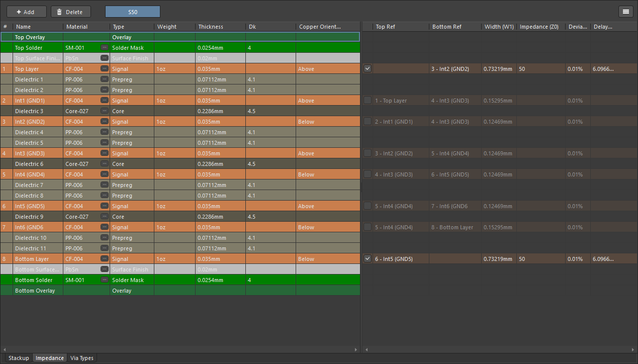The width and height of the screenshot is (638, 364).
Task: Open material picker for Dielectric 6 Core-027
Action: 104,164
